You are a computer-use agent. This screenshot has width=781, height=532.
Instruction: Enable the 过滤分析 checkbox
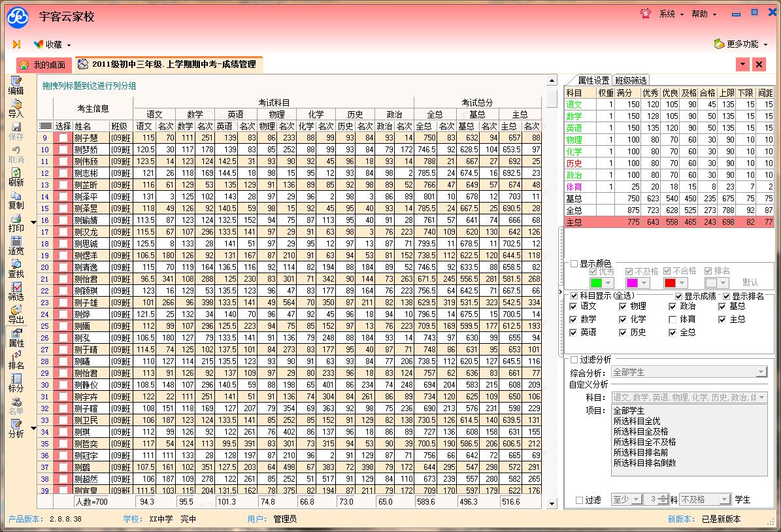pyautogui.click(x=574, y=359)
